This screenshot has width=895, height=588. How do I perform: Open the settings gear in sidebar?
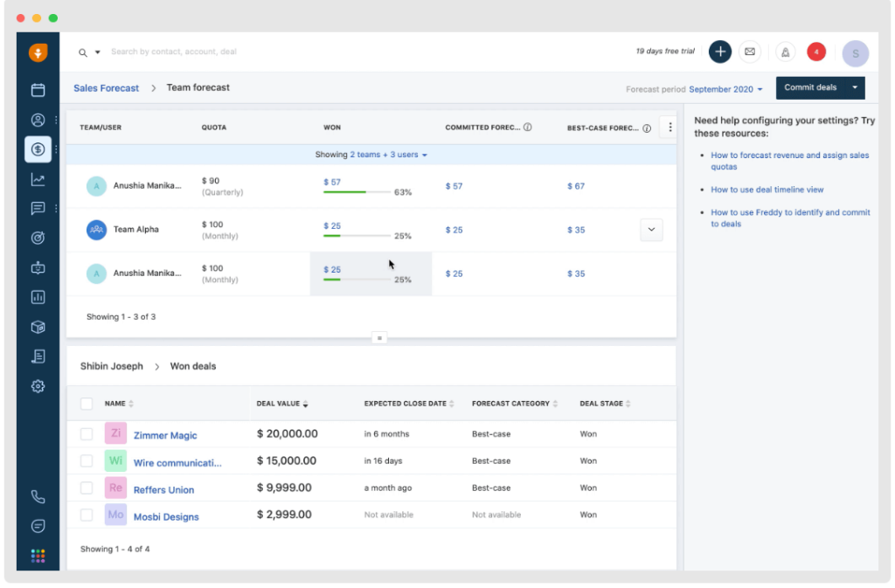[38, 386]
